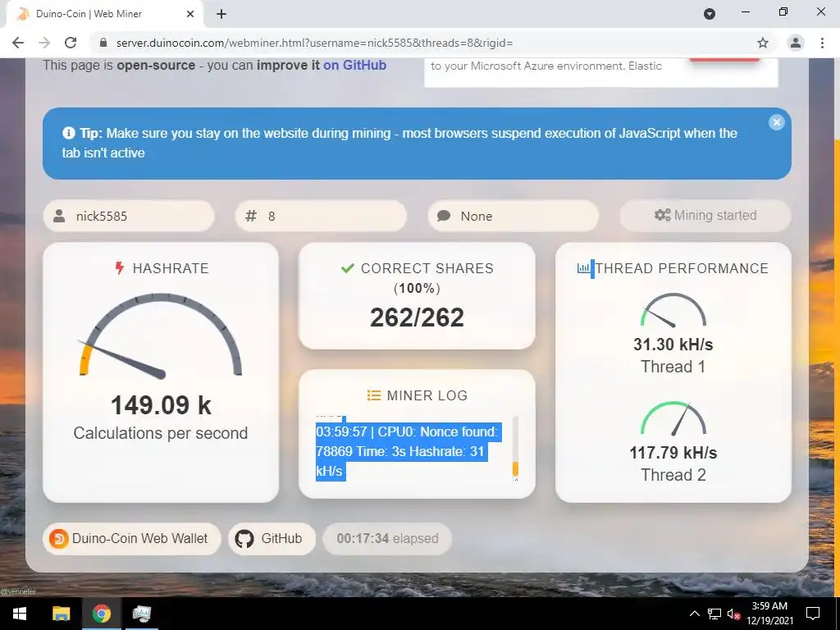Show hidden system tray icons

point(694,614)
